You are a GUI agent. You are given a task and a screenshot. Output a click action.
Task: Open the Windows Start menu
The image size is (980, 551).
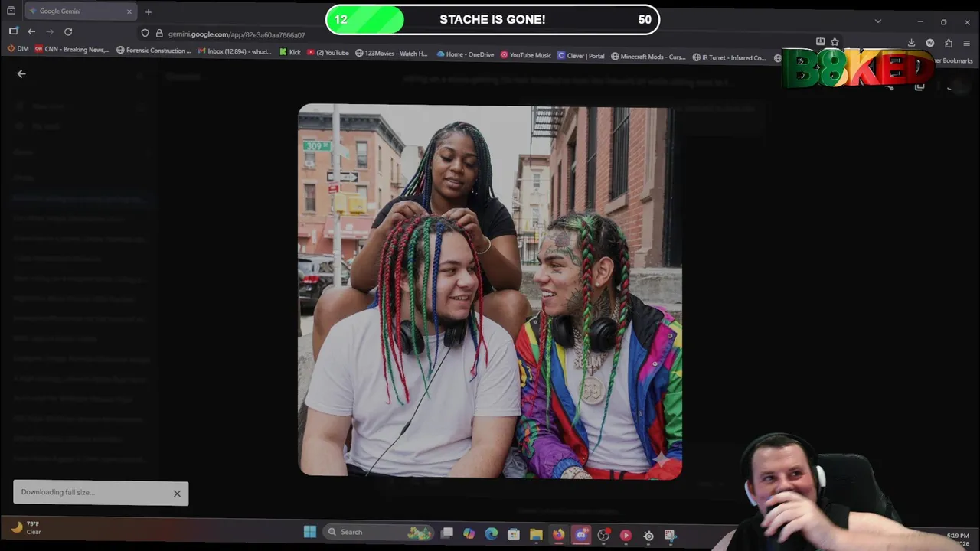point(310,532)
